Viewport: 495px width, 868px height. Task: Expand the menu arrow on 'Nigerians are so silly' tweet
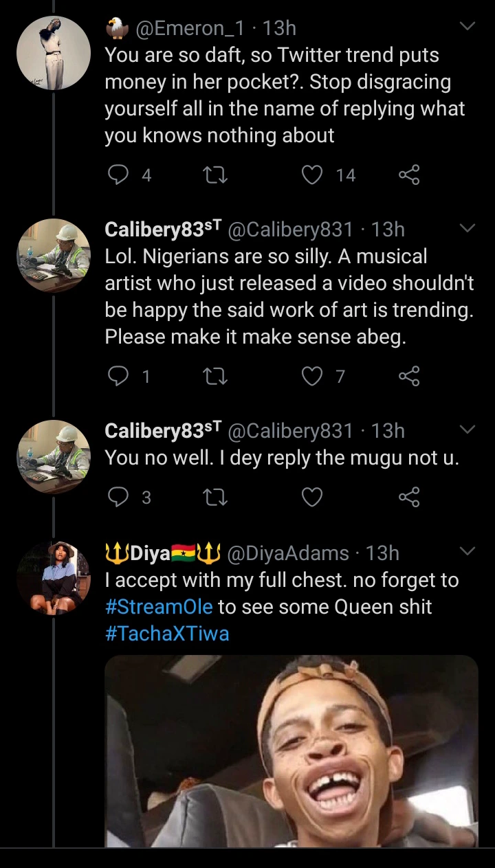(467, 228)
